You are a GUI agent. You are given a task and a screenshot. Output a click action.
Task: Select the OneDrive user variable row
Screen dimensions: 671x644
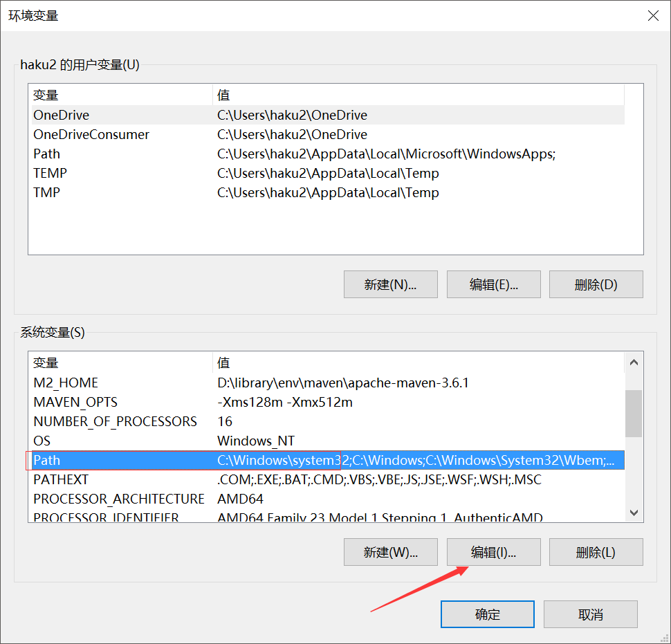[62, 116]
